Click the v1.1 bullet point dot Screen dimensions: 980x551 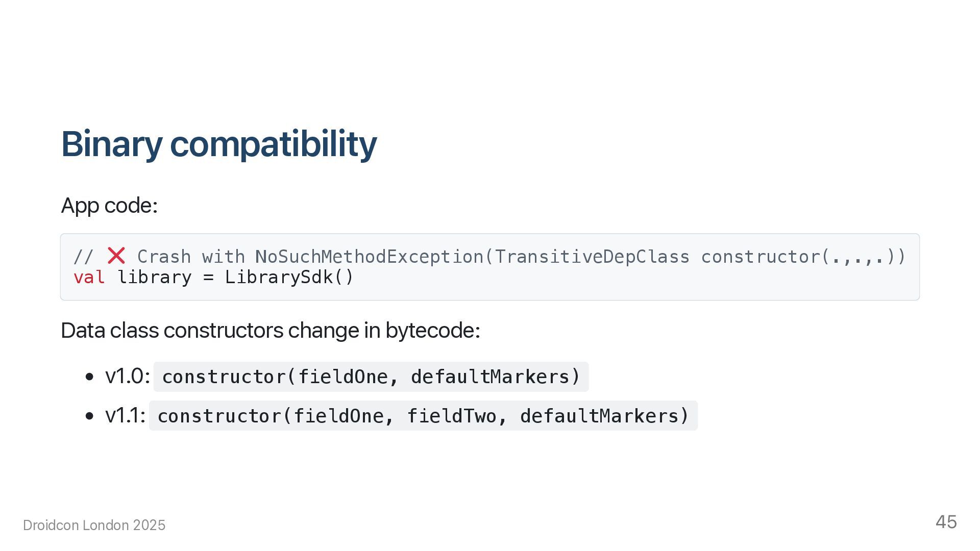point(90,416)
